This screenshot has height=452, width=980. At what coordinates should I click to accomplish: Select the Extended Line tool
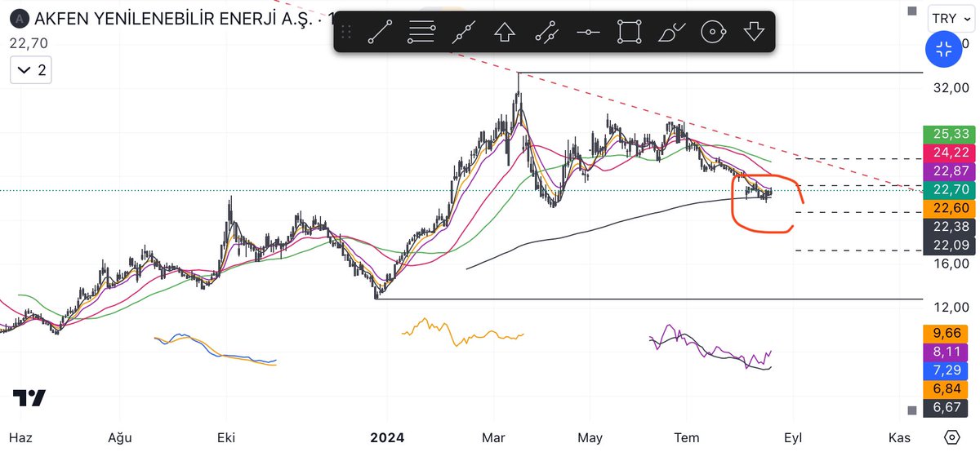tap(464, 33)
